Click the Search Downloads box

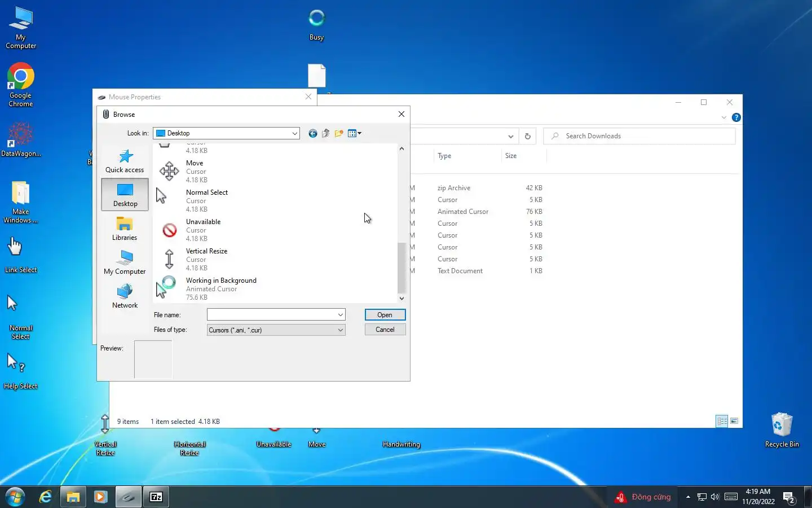639,136
